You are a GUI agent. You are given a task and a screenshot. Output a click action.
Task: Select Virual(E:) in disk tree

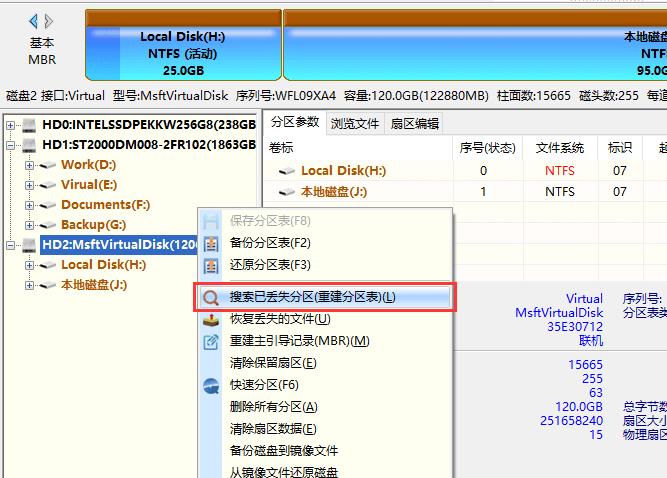(x=89, y=185)
